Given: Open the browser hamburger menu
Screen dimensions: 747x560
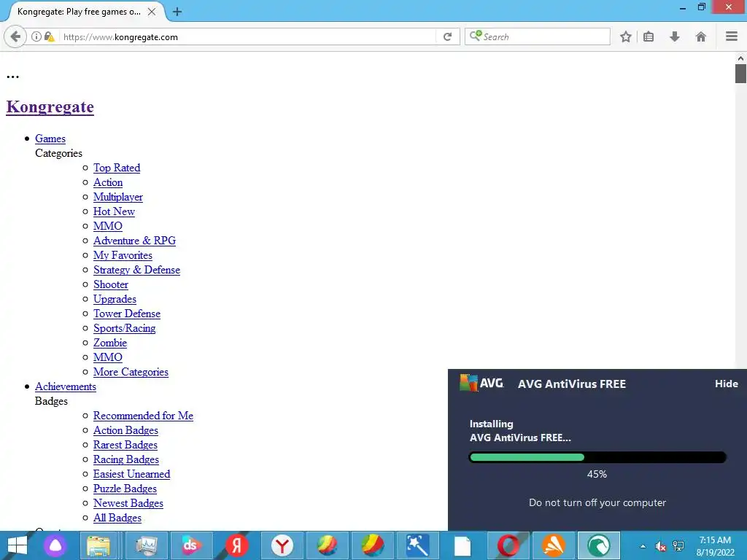Looking at the screenshot, I should (732, 36).
